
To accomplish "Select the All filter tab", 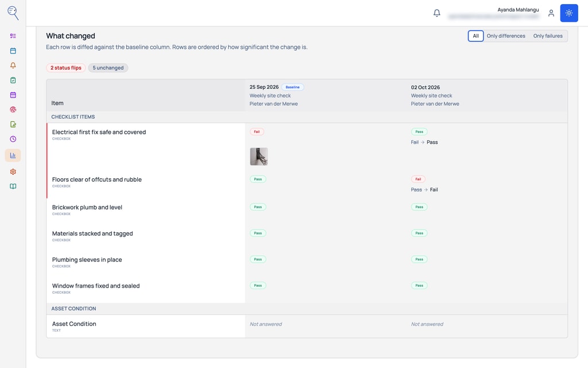I will coord(475,36).
